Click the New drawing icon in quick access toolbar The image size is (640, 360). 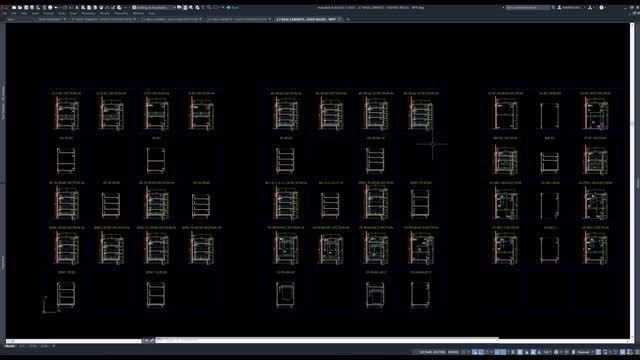click(x=14, y=7)
